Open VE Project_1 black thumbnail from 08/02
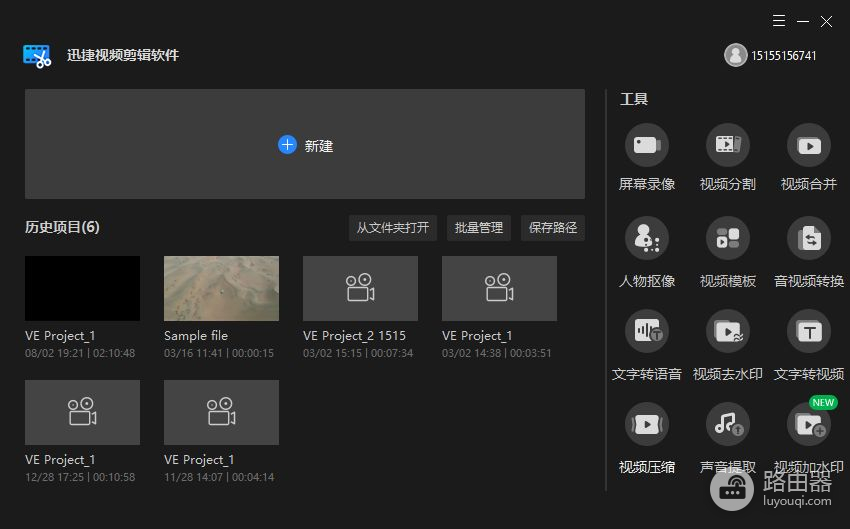The width and height of the screenshot is (850, 529). coord(82,288)
